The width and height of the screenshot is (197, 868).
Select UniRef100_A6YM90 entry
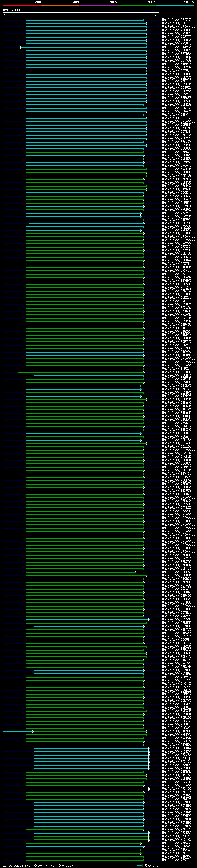177,826
